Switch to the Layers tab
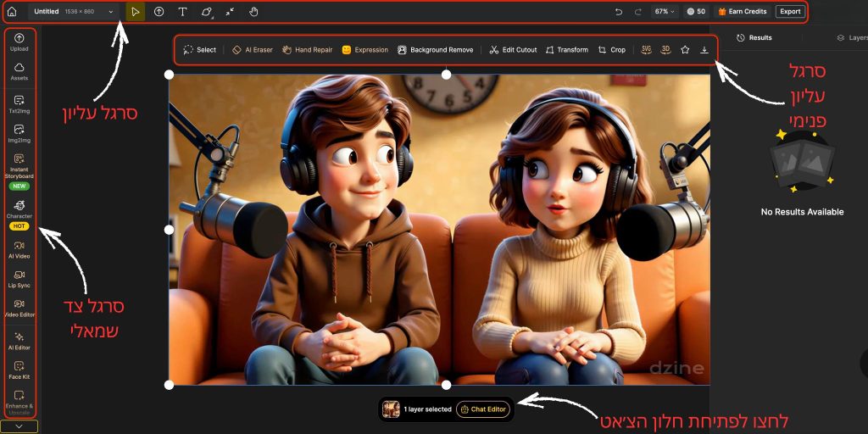 point(850,38)
